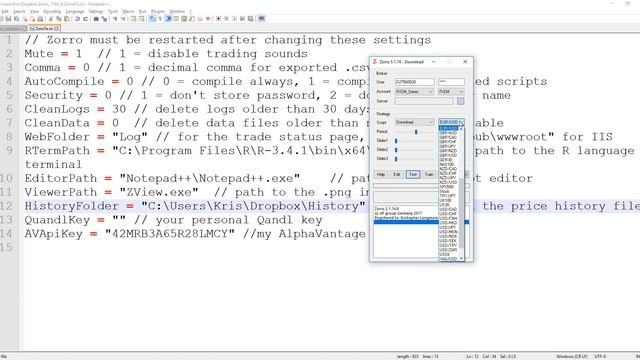Open Find with the binoculars icon
This screenshot has height=360, width=640.
pyautogui.click(x=96, y=19)
